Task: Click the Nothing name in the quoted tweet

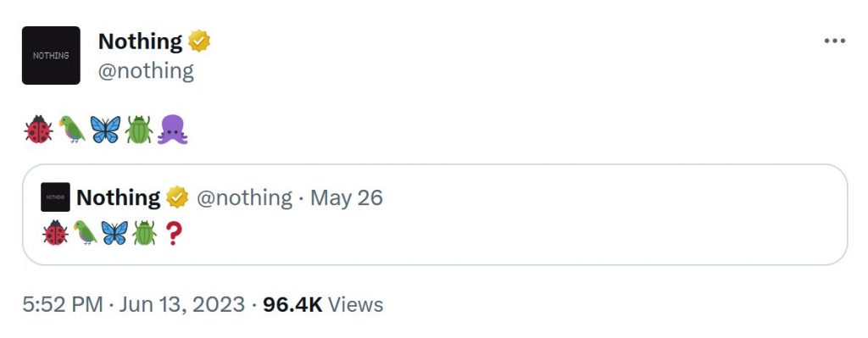Action: point(119,197)
